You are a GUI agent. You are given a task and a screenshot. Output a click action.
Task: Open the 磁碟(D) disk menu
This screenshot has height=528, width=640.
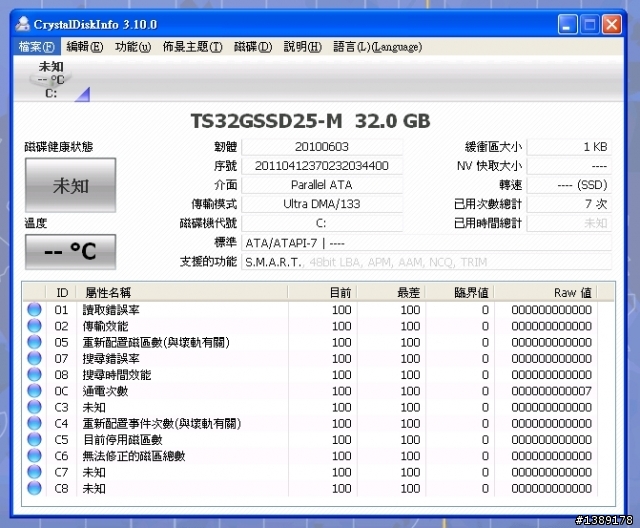pos(253,47)
